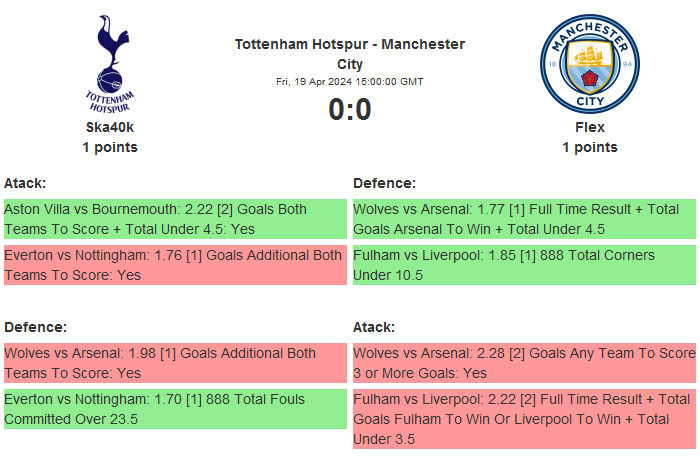The height and width of the screenshot is (460, 700).
Task: Click the right team's top Defence heading
Action: click(x=384, y=183)
